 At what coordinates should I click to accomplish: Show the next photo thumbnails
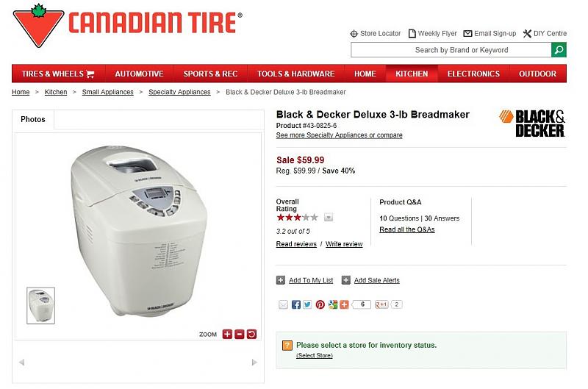tap(254, 362)
